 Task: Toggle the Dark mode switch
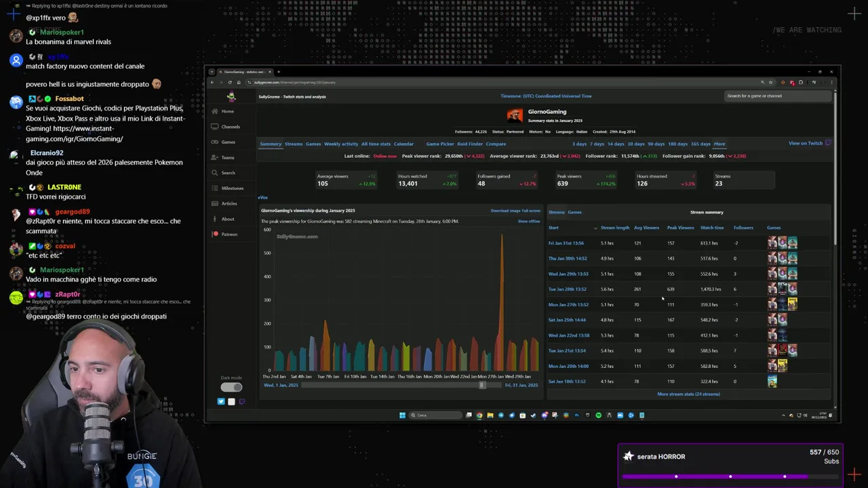pyautogui.click(x=231, y=387)
